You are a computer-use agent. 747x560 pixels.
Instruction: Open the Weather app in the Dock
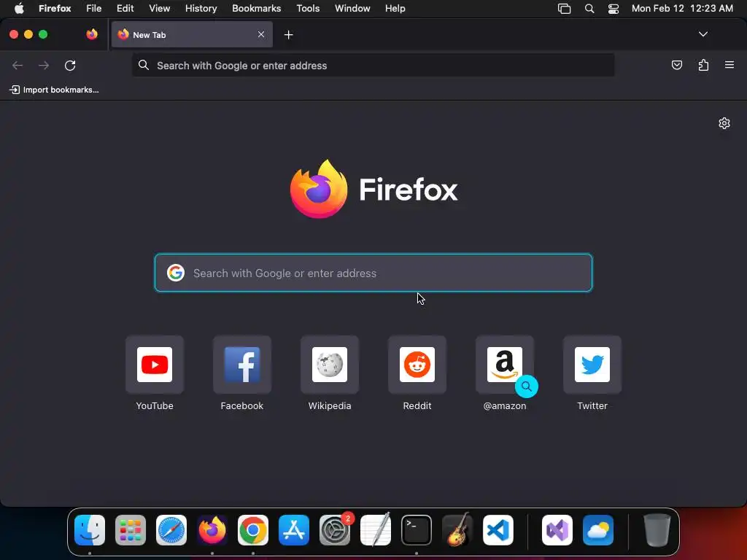(x=598, y=530)
